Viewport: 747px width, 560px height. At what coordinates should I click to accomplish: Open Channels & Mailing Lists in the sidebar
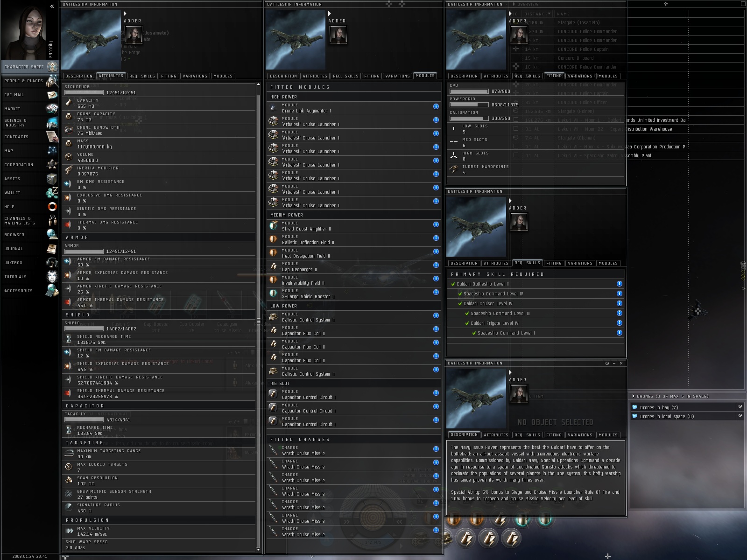click(x=30, y=221)
